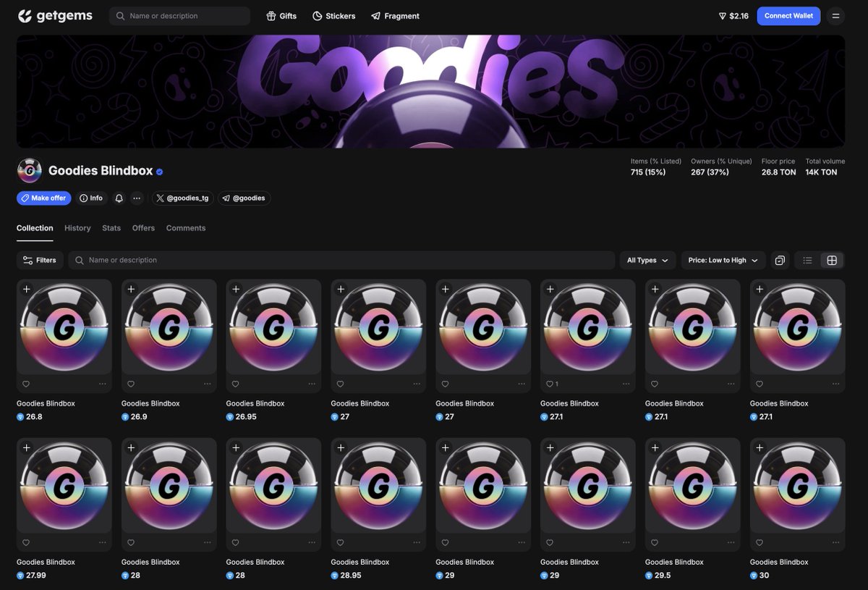Add the 30 TON Blindbox with plus icon

click(x=759, y=447)
